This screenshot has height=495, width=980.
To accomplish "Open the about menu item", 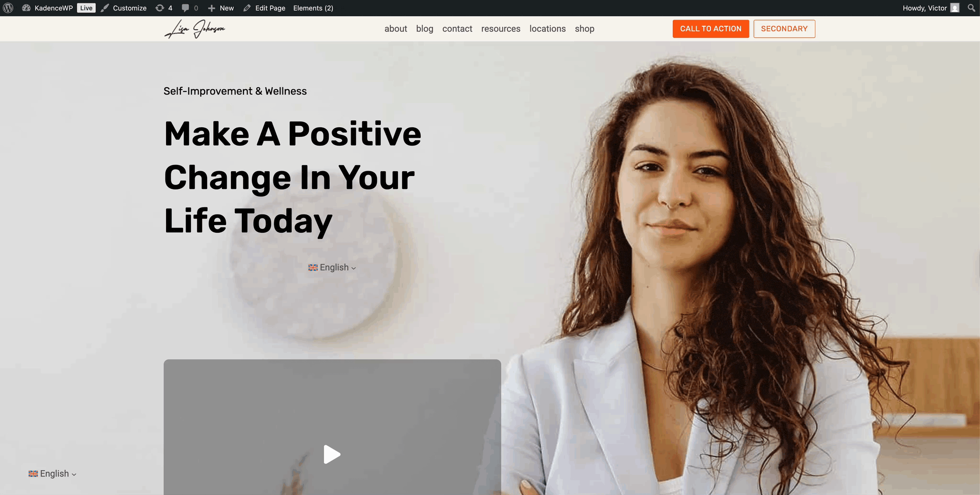I will 396,29.
